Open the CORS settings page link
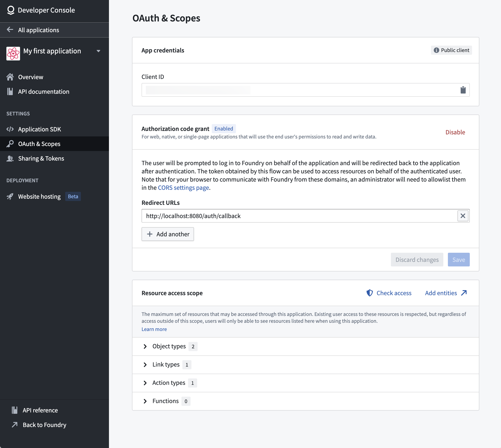The height and width of the screenshot is (448, 501). tap(183, 187)
